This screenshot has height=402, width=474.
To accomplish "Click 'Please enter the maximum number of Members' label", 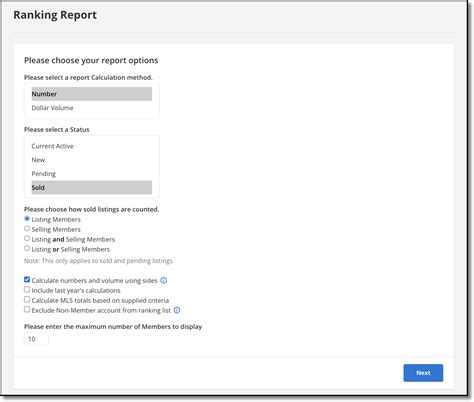I will pos(113,327).
